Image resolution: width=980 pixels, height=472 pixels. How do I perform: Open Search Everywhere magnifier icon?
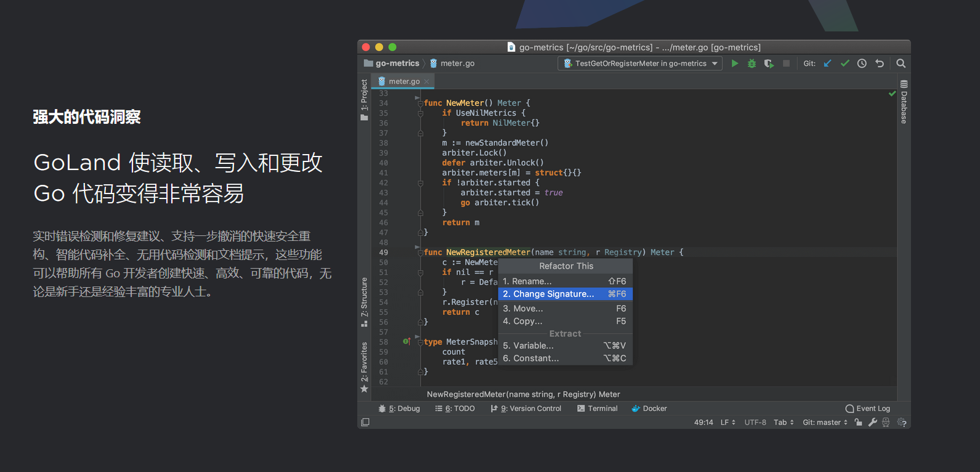click(901, 63)
